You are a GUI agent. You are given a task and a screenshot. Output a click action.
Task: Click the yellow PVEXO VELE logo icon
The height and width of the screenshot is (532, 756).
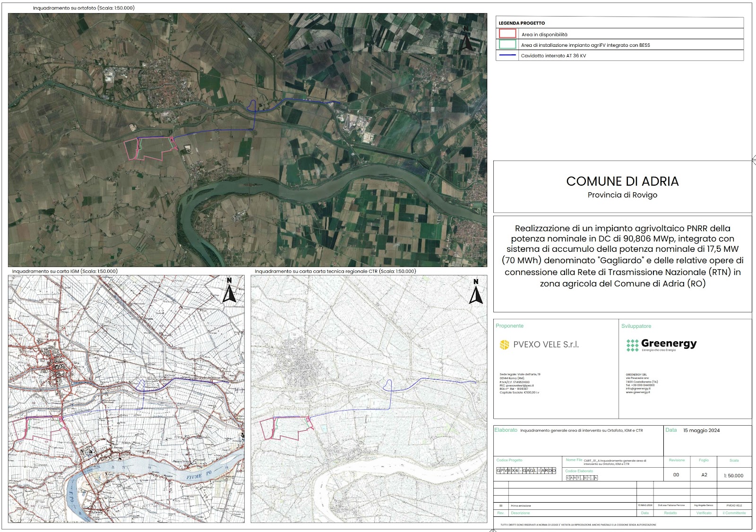pos(504,345)
